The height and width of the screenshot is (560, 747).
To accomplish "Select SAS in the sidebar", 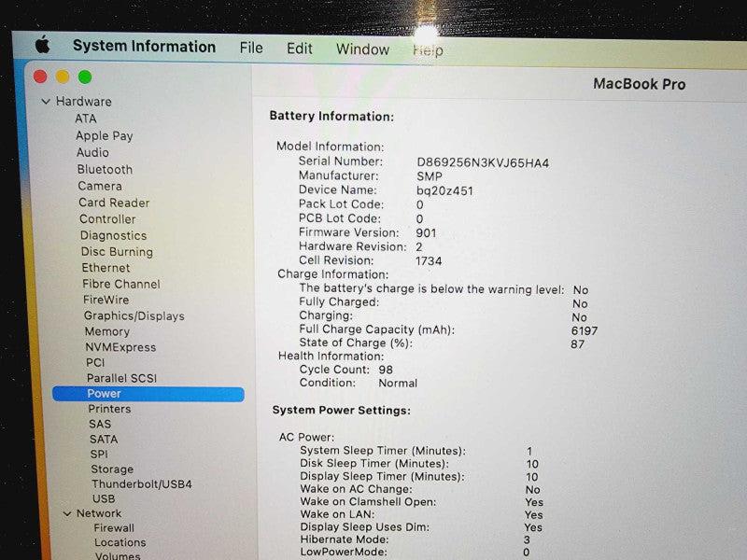I will tap(100, 425).
